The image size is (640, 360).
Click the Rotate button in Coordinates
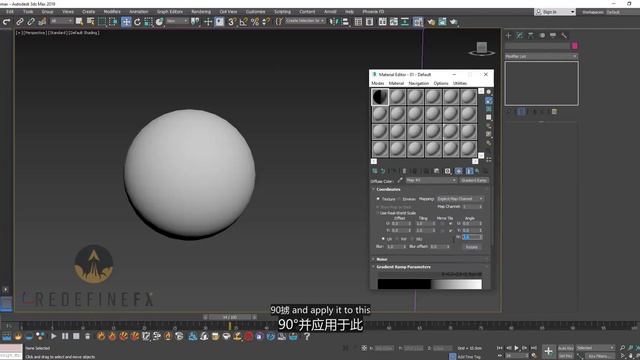coord(471,247)
